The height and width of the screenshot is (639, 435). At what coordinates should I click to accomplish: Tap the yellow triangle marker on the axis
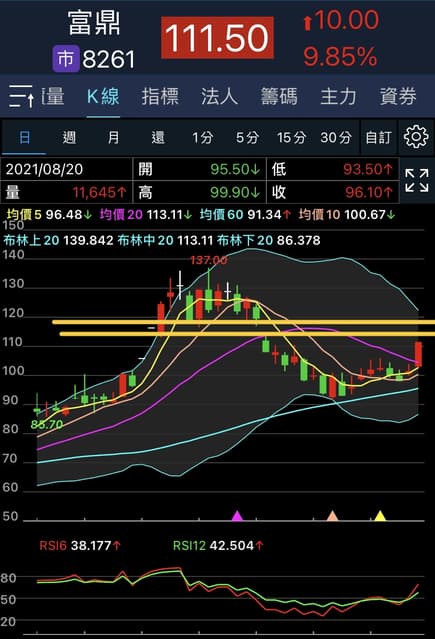point(380,516)
